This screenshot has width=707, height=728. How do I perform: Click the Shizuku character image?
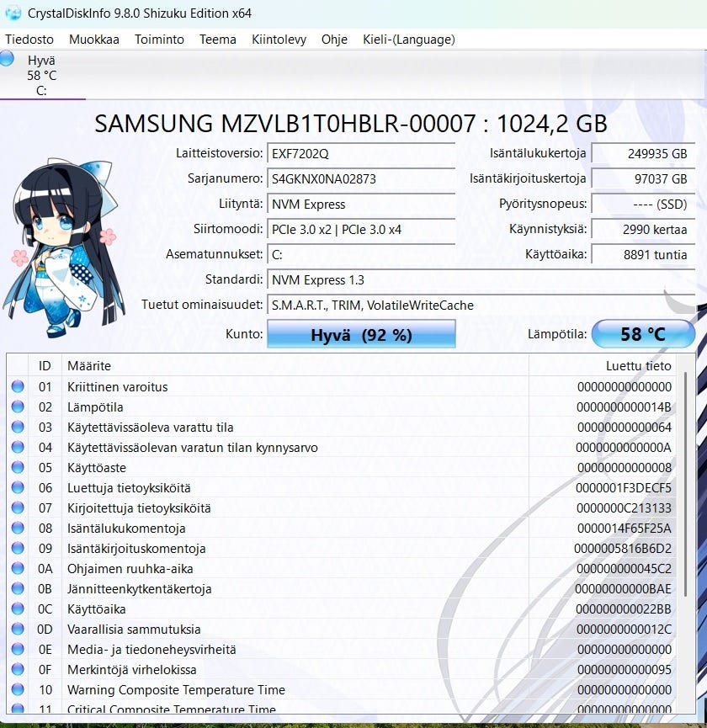pos(64,247)
